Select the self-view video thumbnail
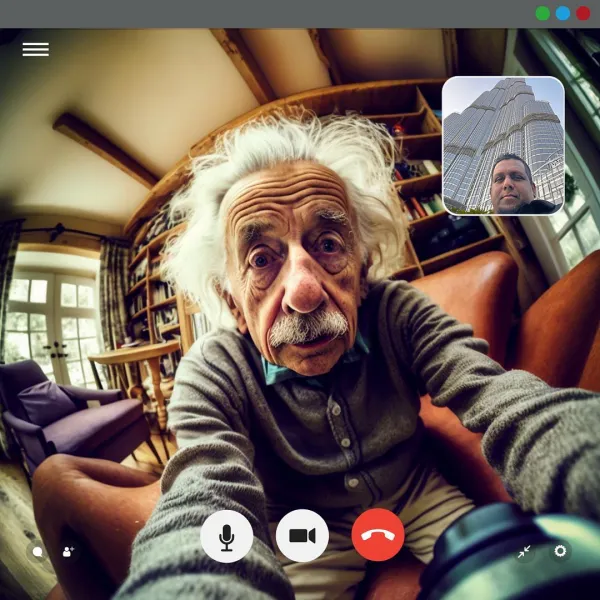Screen dimensions: 600x600 (503, 145)
